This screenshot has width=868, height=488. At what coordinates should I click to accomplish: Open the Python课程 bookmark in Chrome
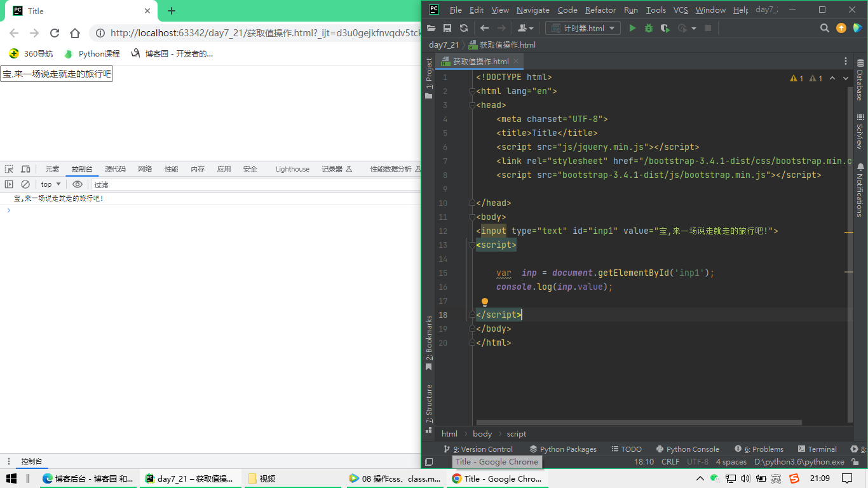[x=92, y=54]
